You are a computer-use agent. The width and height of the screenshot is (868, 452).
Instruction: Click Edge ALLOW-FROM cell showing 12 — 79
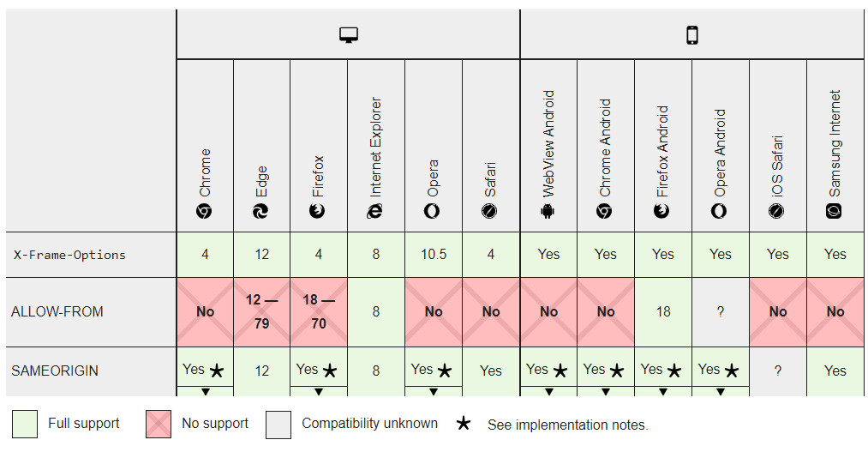(262, 312)
